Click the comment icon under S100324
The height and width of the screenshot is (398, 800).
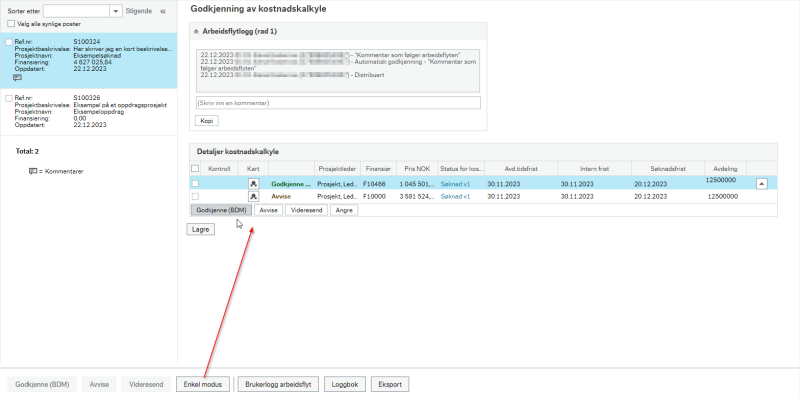point(17,78)
